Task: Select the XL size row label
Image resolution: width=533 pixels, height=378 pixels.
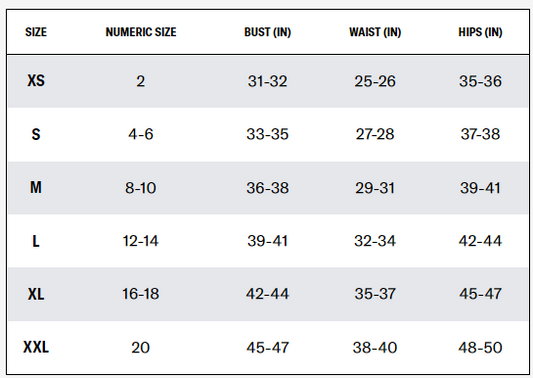Action: pos(36,294)
